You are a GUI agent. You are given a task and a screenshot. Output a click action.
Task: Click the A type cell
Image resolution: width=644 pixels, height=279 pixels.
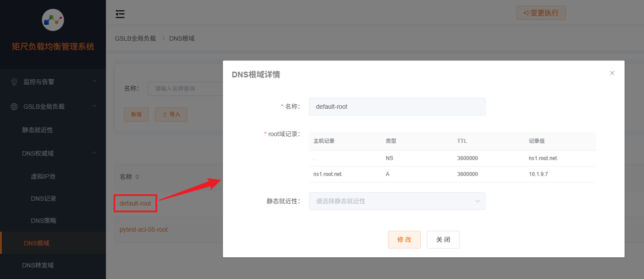click(x=388, y=174)
